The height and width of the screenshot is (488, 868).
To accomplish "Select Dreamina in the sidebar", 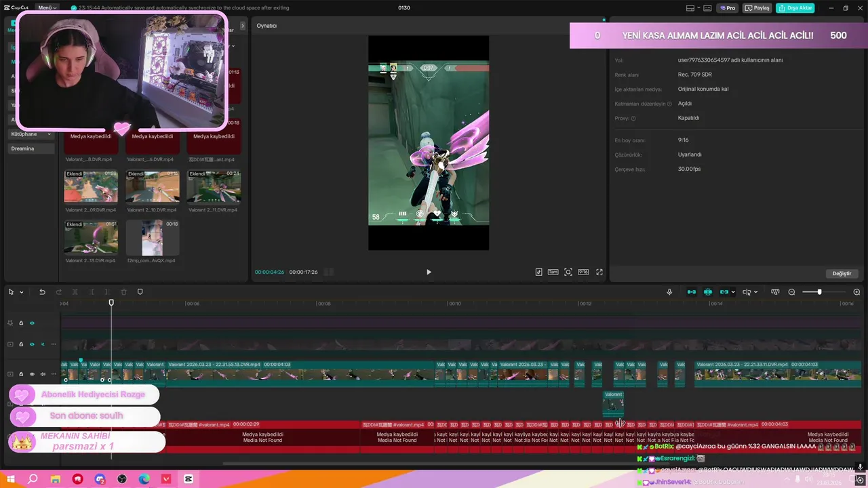I will (31, 148).
